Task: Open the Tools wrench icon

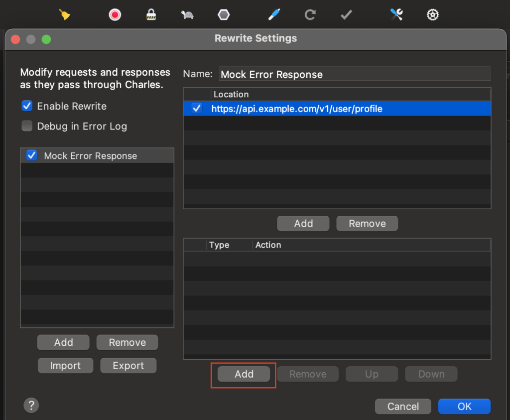Action: 396,15
